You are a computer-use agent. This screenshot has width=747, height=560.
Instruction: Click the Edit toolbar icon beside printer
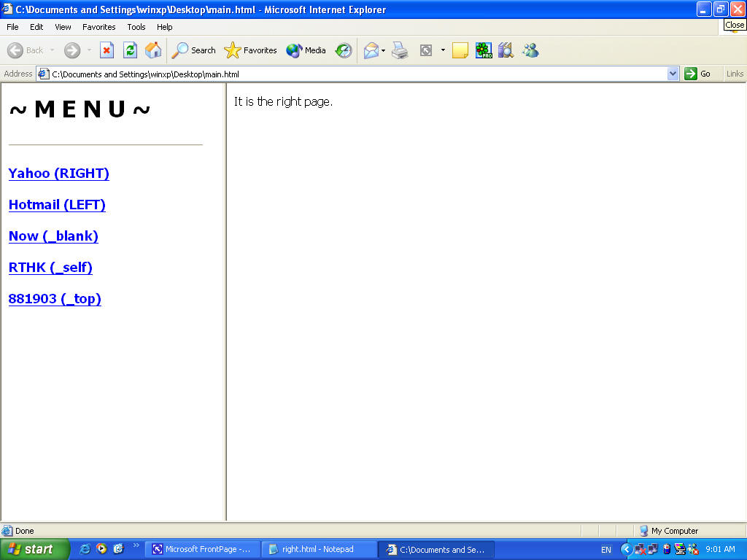point(426,50)
